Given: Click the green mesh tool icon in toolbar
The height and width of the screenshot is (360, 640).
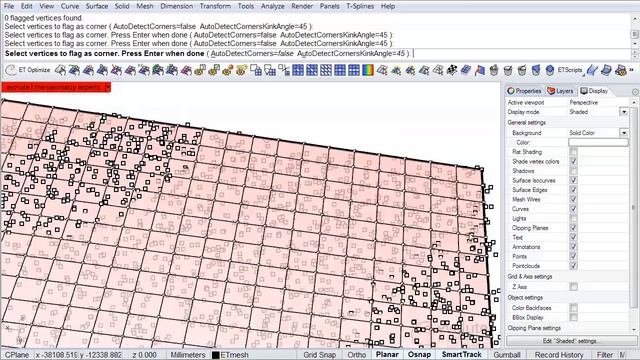Looking at the screenshot, I should [x=158, y=70].
